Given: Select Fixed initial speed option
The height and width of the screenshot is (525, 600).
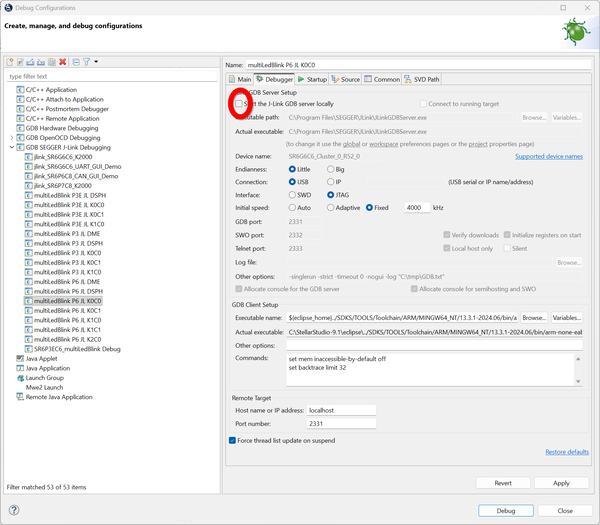Looking at the screenshot, I should [x=369, y=207].
